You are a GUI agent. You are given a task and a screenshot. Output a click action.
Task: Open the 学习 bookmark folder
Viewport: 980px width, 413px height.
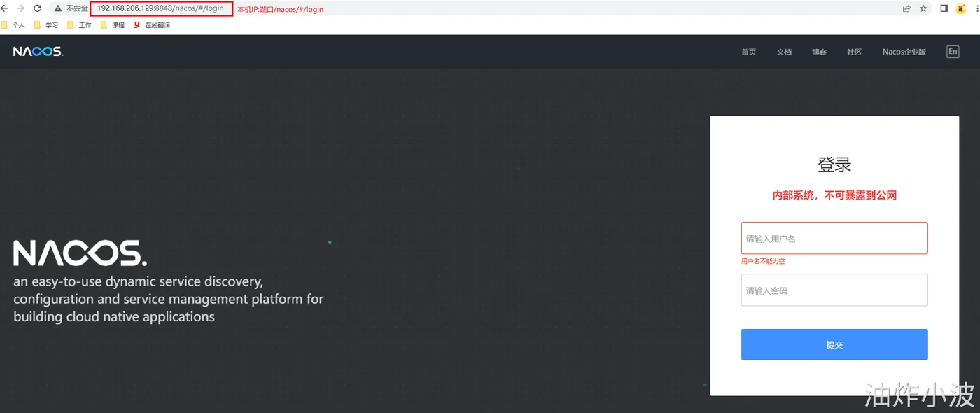pos(46,25)
